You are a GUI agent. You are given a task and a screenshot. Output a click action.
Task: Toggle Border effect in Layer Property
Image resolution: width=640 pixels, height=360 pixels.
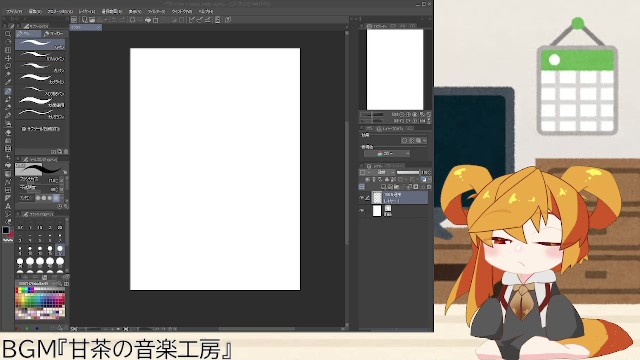pyautogui.click(x=404, y=140)
